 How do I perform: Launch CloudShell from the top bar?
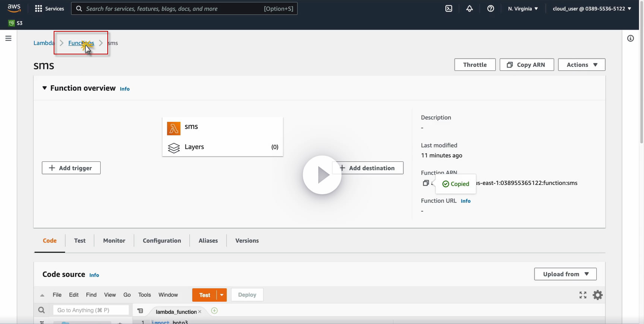pos(449,9)
